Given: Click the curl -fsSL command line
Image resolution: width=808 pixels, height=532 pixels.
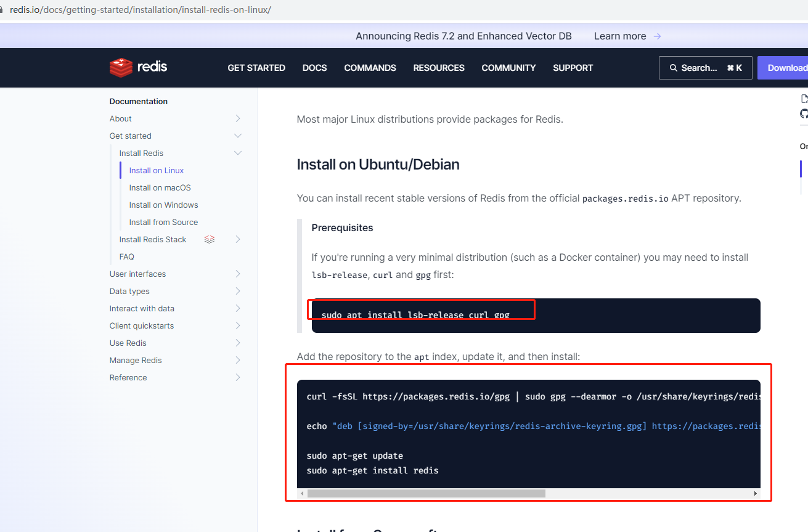Looking at the screenshot, I should 533,396.
